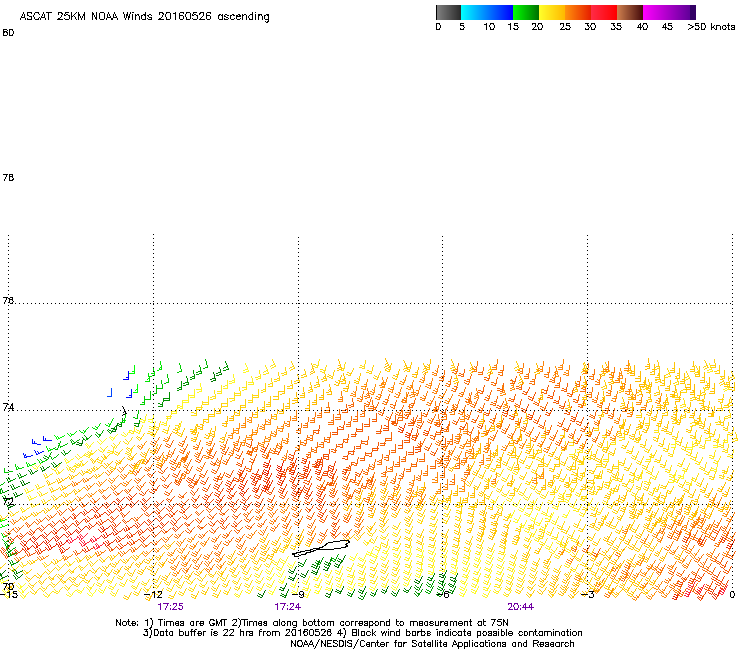
Task: Click the -3 longitude axis label
Action: (588, 595)
